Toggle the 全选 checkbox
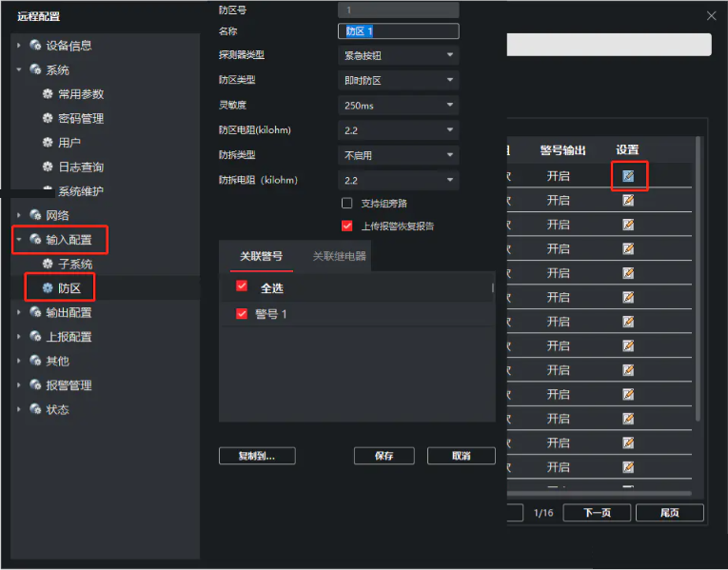728x570 pixels. [242, 287]
